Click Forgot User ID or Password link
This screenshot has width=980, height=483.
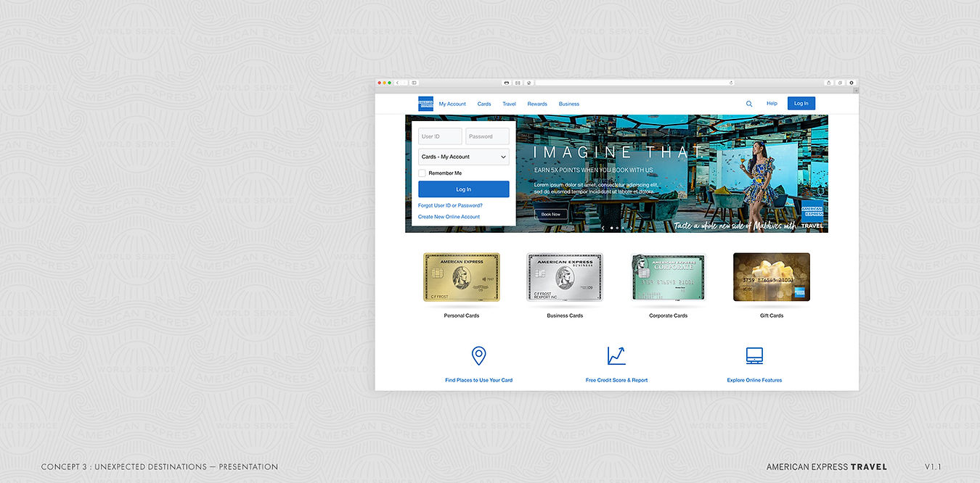click(x=450, y=205)
